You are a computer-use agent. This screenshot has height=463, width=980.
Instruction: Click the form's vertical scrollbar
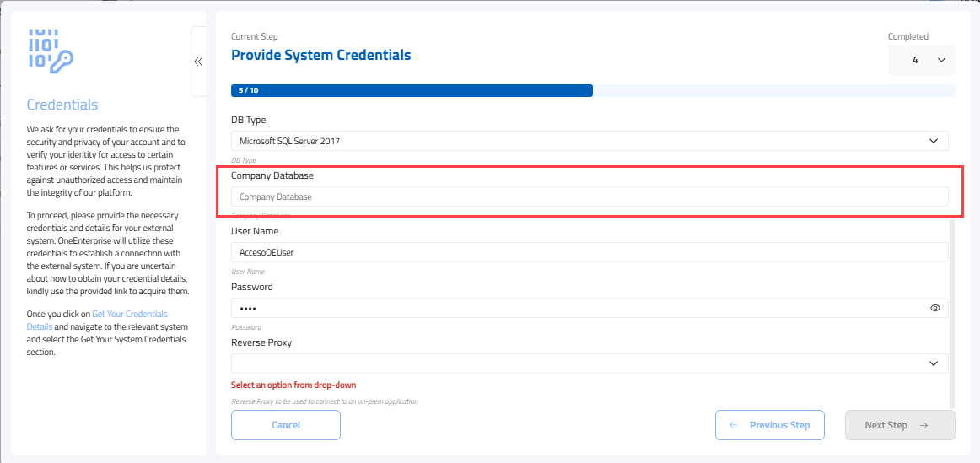pyautogui.click(x=953, y=312)
